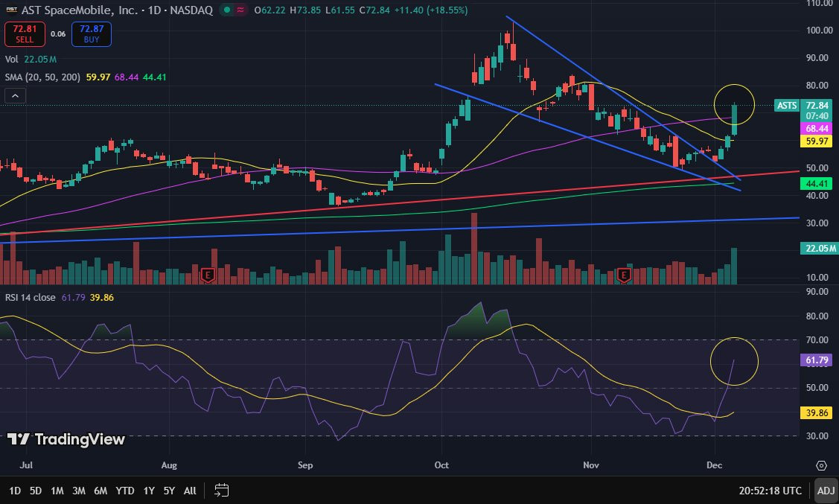Click the earnings E marker in November
The width and height of the screenshot is (839, 504).
[623, 275]
